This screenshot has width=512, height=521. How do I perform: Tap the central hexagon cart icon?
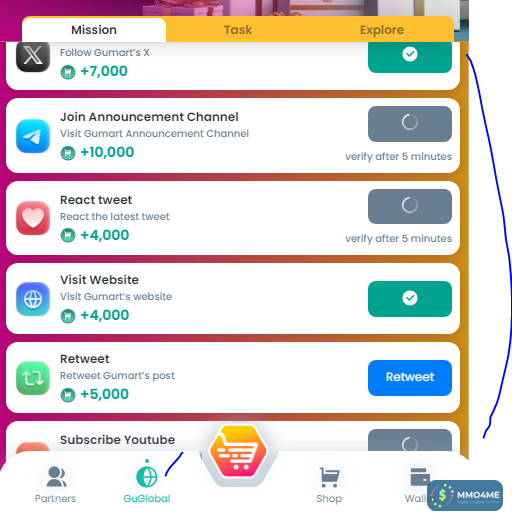coord(238,451)
